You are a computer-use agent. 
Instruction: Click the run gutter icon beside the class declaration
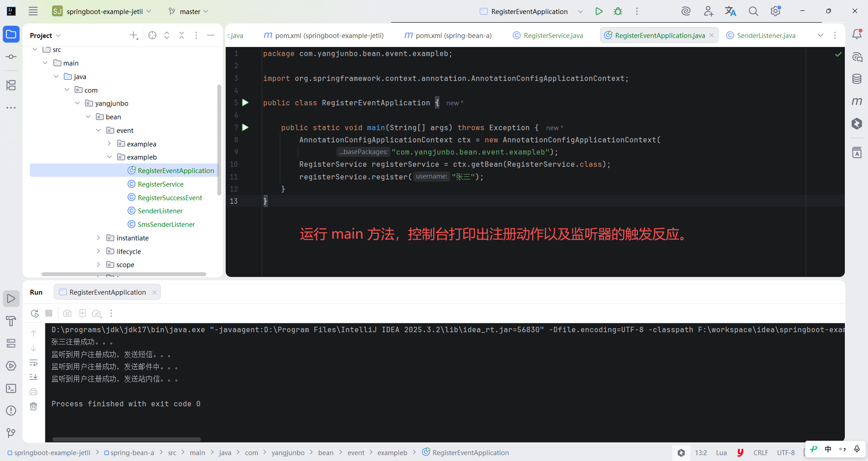245,103
